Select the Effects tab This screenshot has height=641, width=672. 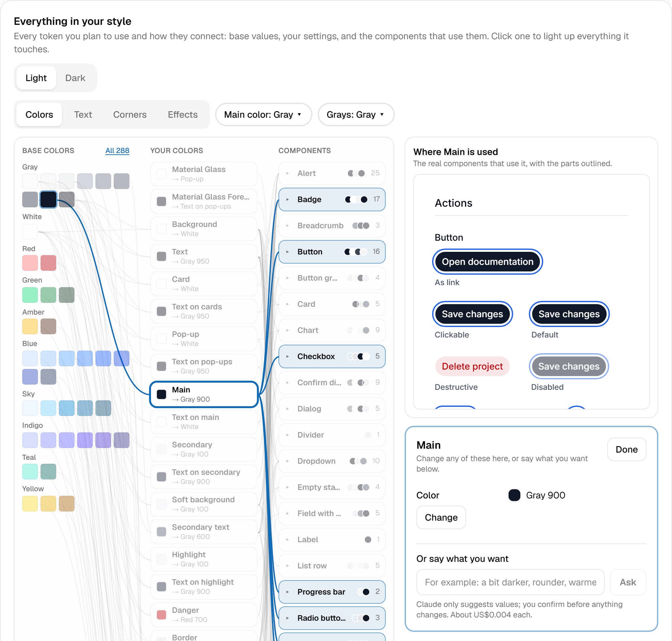point(183,114)
